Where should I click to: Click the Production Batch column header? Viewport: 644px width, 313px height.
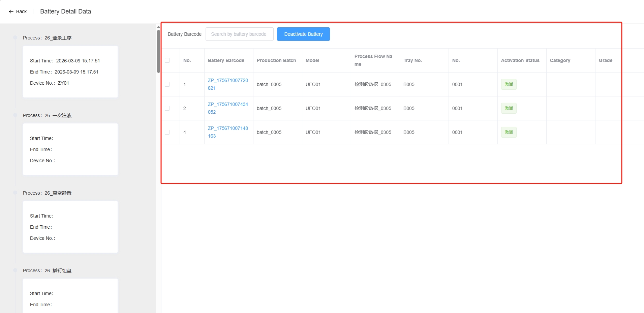click(x=276, y=60)
